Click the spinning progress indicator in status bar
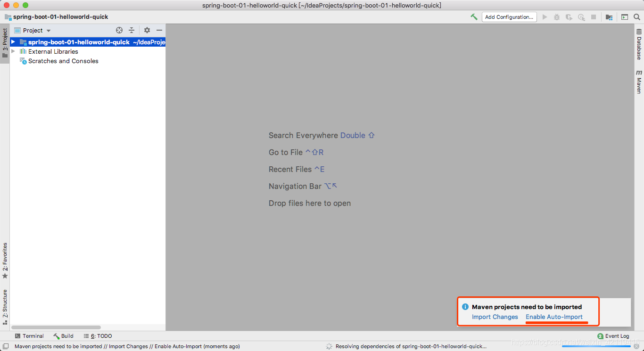This screenshot has height=351, width=644. (329, 346)
